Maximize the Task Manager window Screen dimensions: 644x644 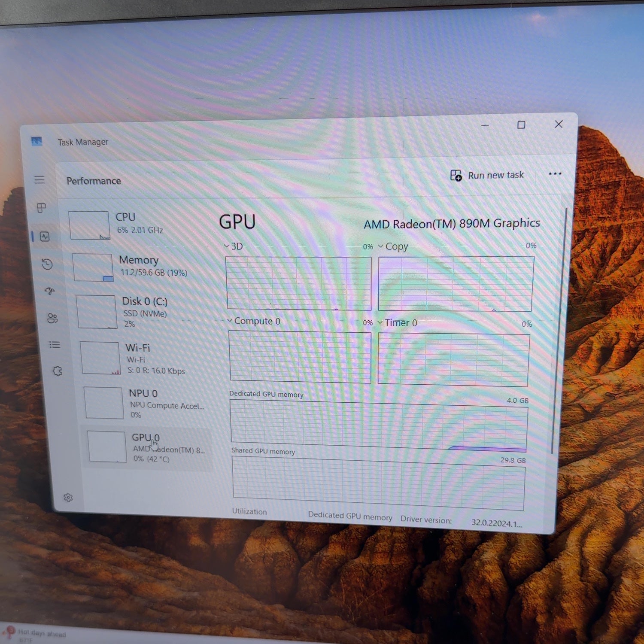tap(521, 125)
